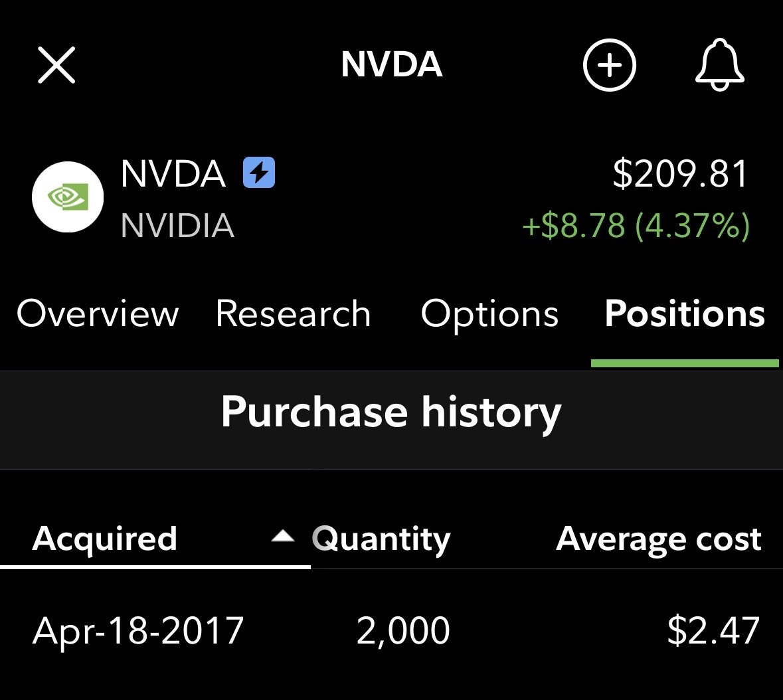Close the NVDA detail screen
Screen dimensions: 783x700
point(57,65)
